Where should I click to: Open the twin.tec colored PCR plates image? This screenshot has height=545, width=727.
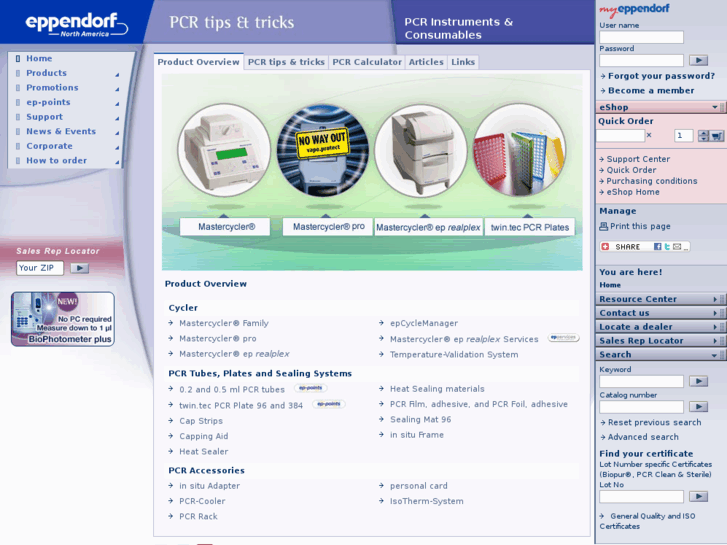click(519, 150)
